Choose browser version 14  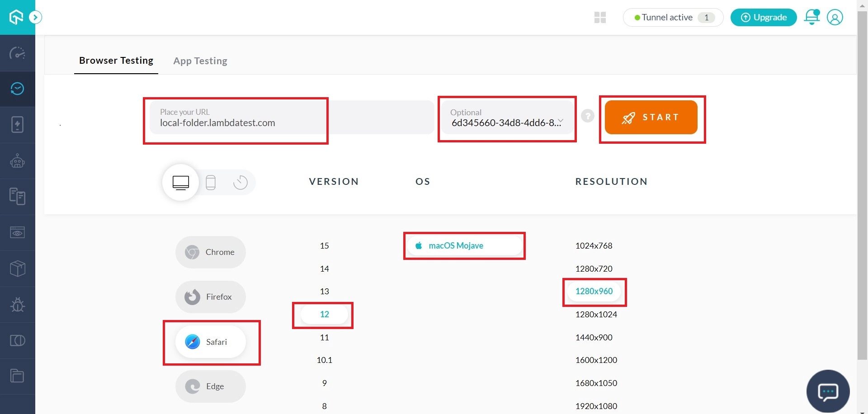(325, 269)
